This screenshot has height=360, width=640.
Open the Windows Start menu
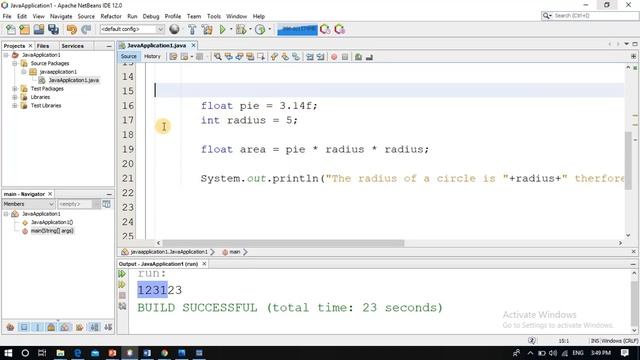pyautogui.click(x=8, y=353)
